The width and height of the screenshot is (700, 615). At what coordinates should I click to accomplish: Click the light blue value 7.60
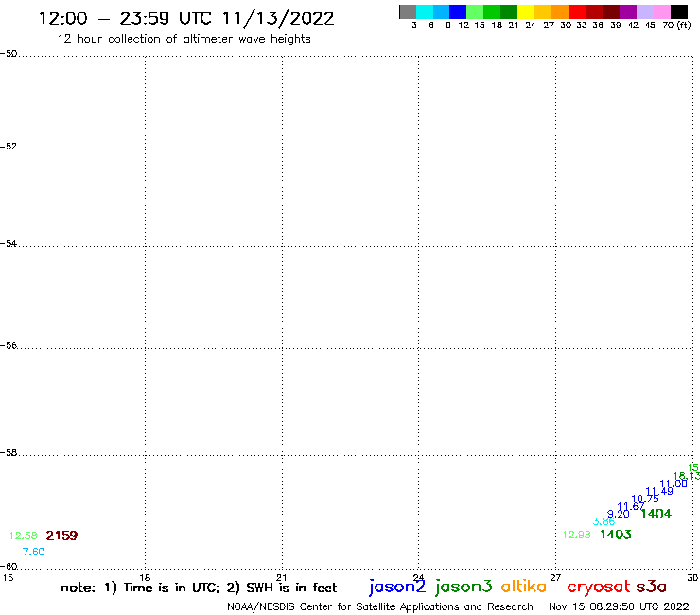tap(33, 552)
